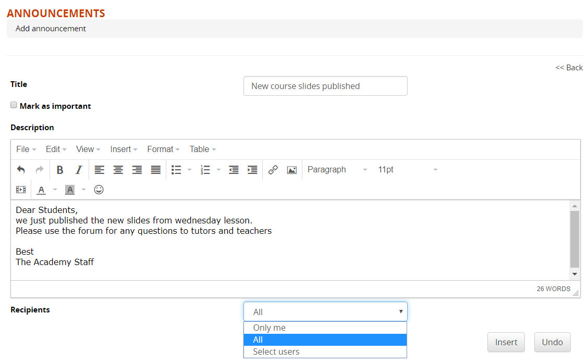Expand the 11pt font size dropdown

tap(408, 170)
